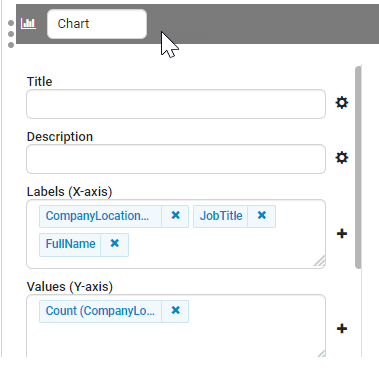Viewport: 379px width, 370px height.
Task: Grab the three-dot drag handle
Action: pyautogui.click(x=11, y=34)
